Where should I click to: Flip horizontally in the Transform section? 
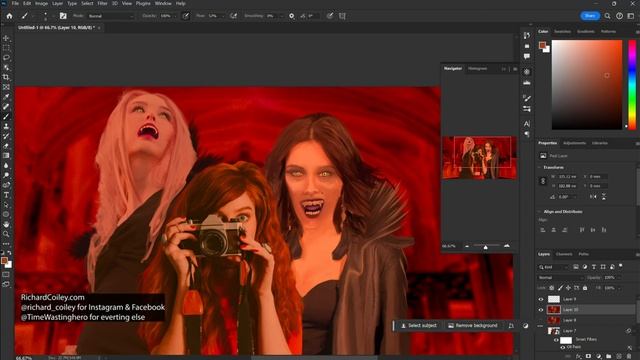(593, 197)
